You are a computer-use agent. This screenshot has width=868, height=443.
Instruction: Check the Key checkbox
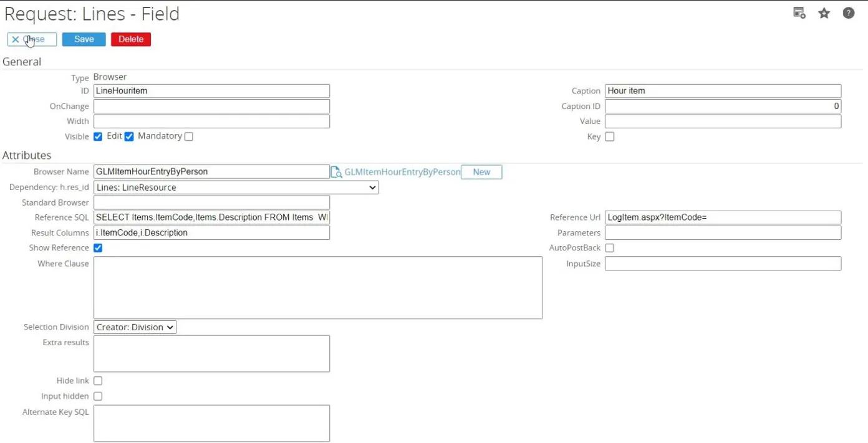tap(610, 136)
